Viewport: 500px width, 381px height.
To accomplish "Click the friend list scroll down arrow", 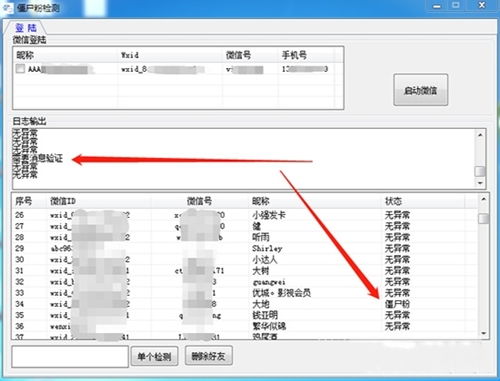I will (484, 333).
